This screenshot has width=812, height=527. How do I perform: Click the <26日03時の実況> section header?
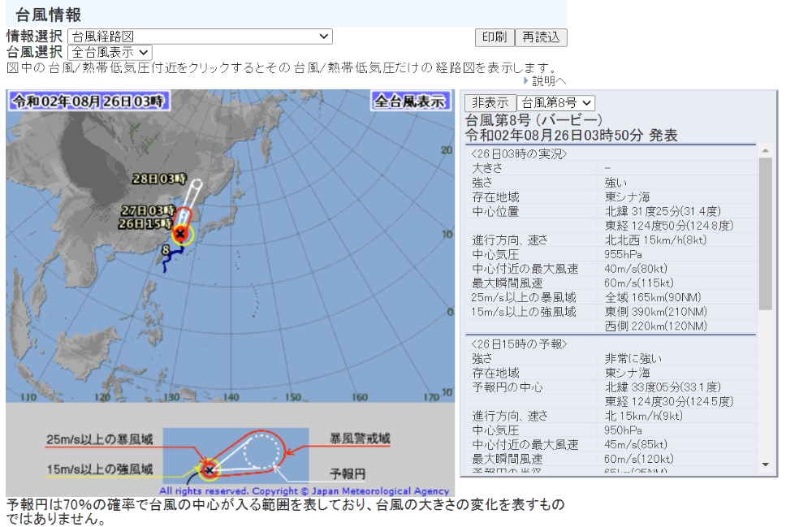click(519, 153)
